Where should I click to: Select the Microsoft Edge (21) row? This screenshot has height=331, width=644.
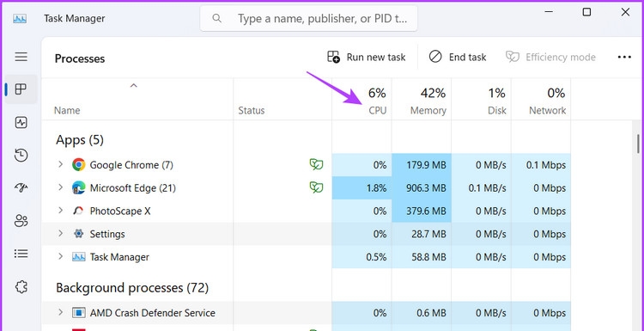tap(306, 188)
